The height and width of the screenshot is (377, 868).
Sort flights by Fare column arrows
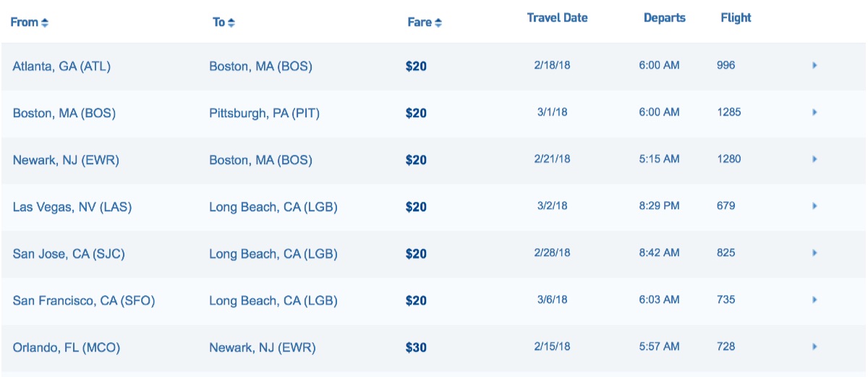[x=438, y=22]
